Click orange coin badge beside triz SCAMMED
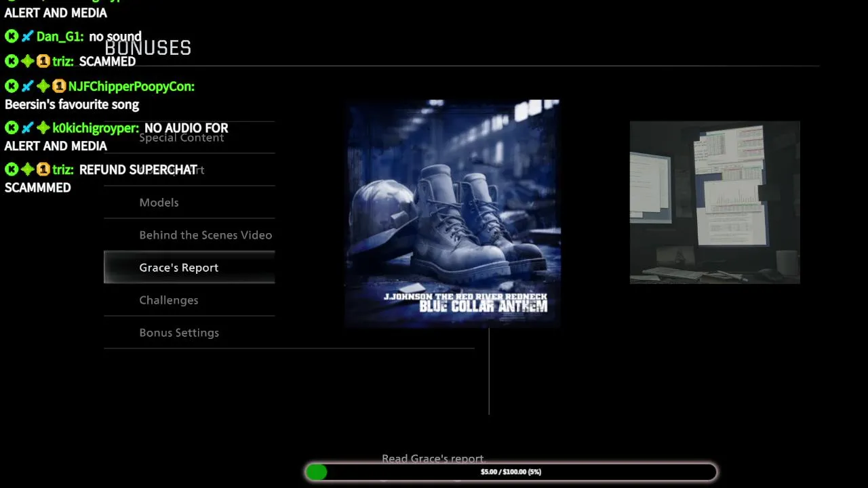The image size is (868, 488). (43, 62)
